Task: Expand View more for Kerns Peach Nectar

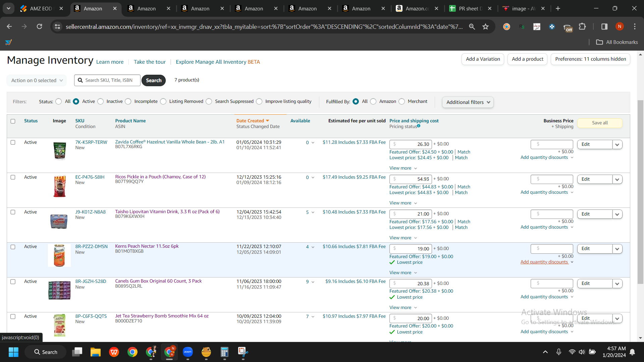Action: coord(403,273)
